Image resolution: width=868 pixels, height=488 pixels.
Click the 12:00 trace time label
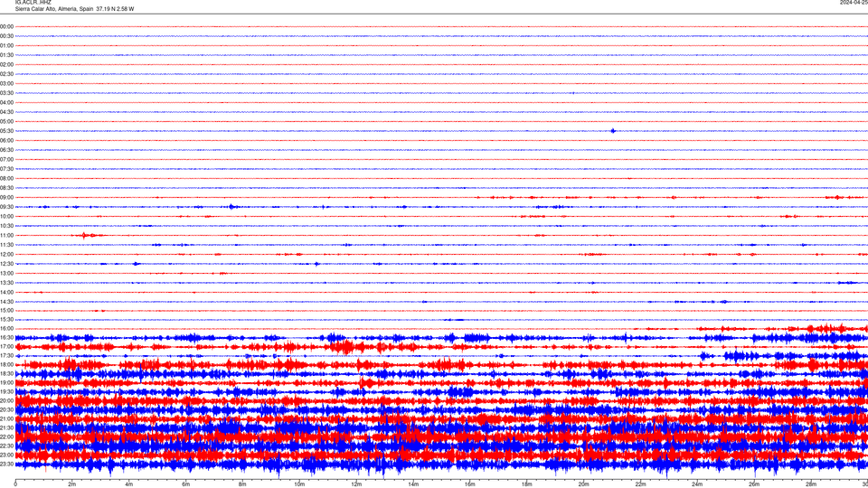point(6,255)
